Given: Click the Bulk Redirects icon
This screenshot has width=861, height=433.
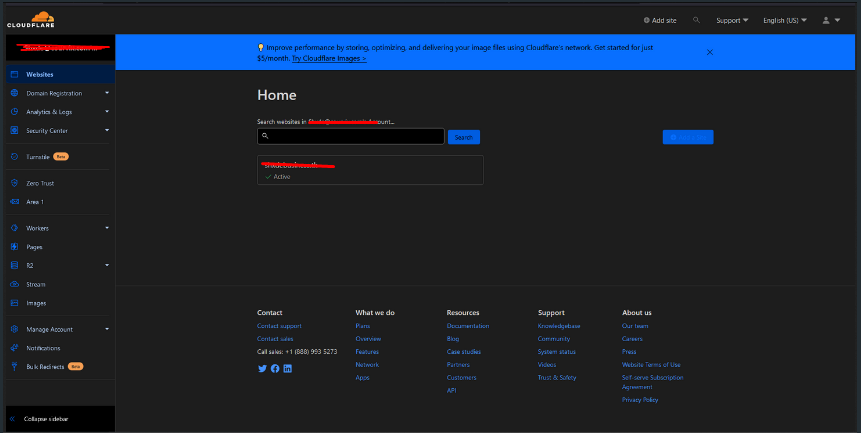Looking at the screenshot, I should [x=15, y=367].
